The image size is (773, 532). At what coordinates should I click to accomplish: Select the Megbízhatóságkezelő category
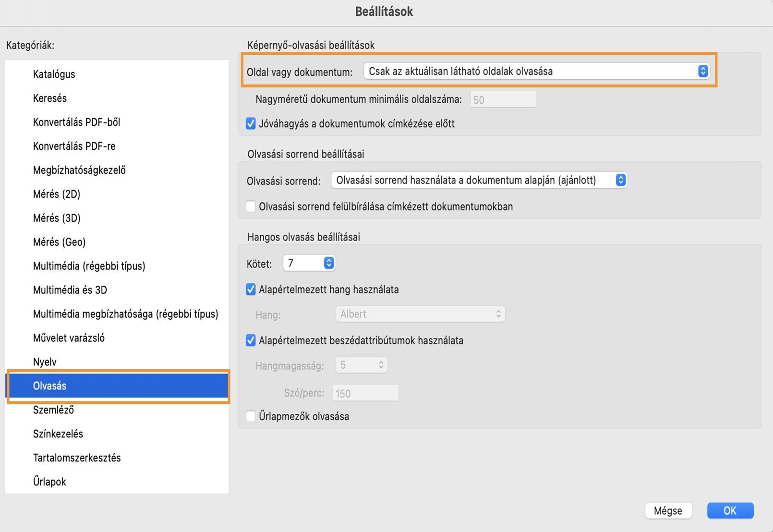point(79,170)
